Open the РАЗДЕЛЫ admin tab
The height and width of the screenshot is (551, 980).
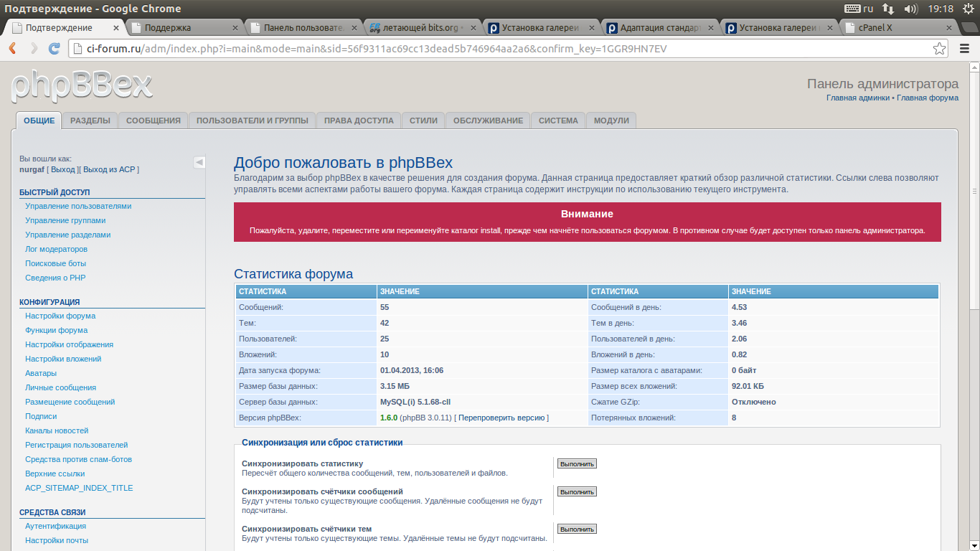90,121
